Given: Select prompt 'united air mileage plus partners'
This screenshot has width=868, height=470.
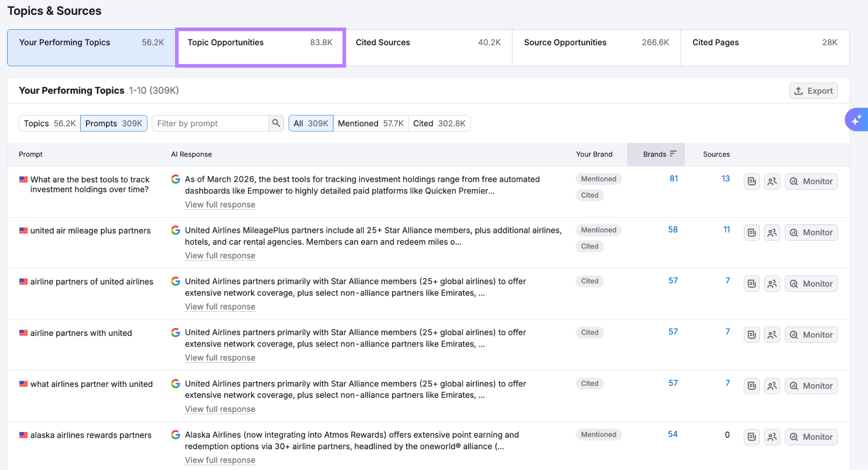Looking at the screenshot, I should pyautogui.click(x=90, y=231).
